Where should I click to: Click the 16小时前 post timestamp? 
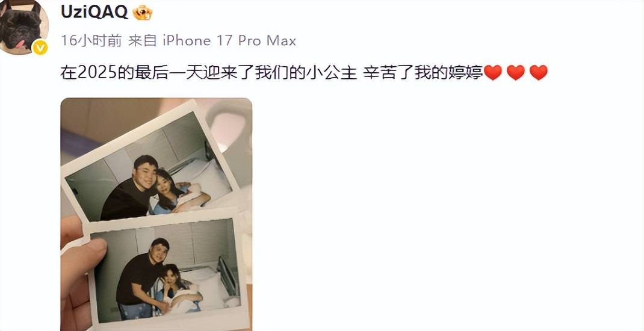coord(91,41)
